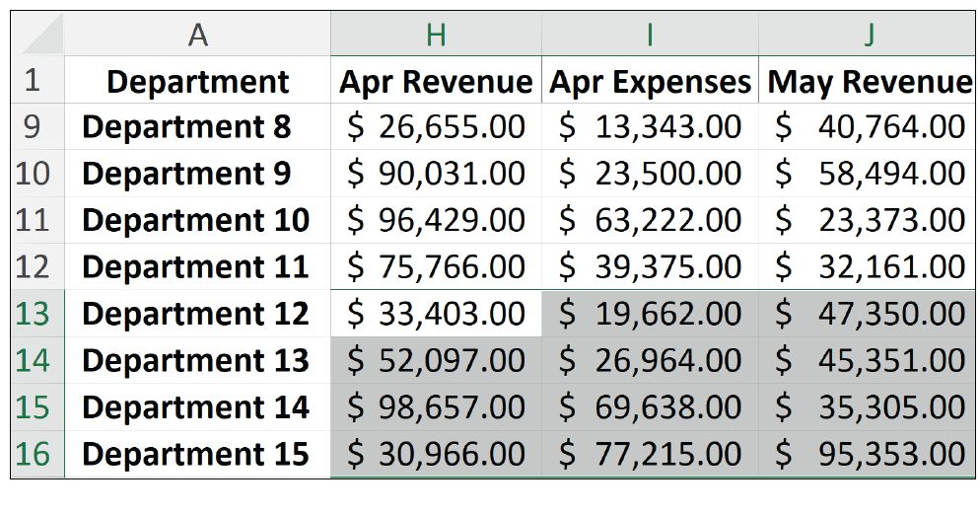Image resolution: width=980 pixels, height=514 pixels.
Task: Click the Select All corner triangle
Action: pos(39,36)
